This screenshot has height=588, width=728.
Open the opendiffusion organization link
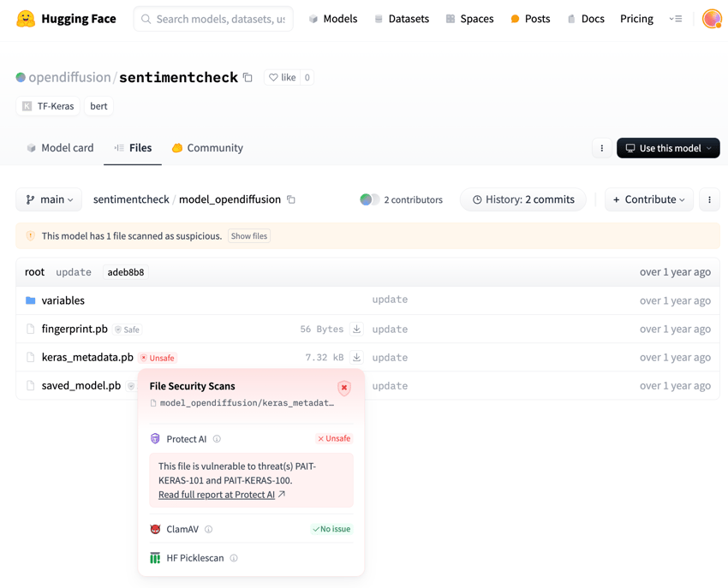click(x=69, y=77)
